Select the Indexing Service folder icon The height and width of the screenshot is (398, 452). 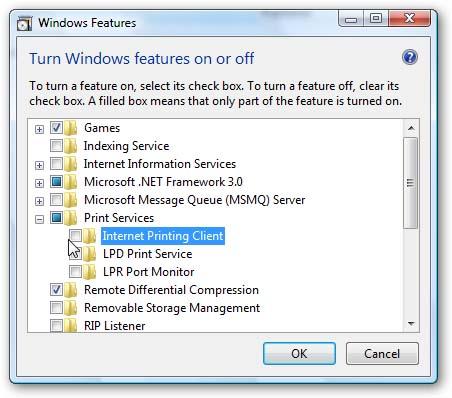[x=70, y=146]
